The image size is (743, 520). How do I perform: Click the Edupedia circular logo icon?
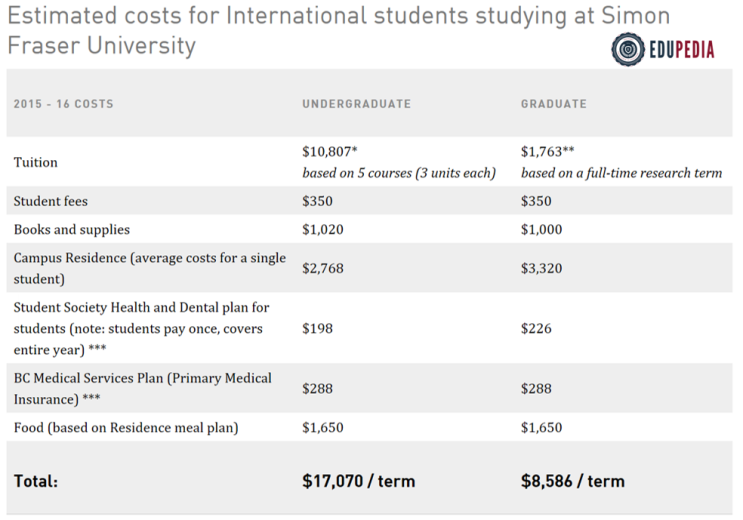point(628,46)
